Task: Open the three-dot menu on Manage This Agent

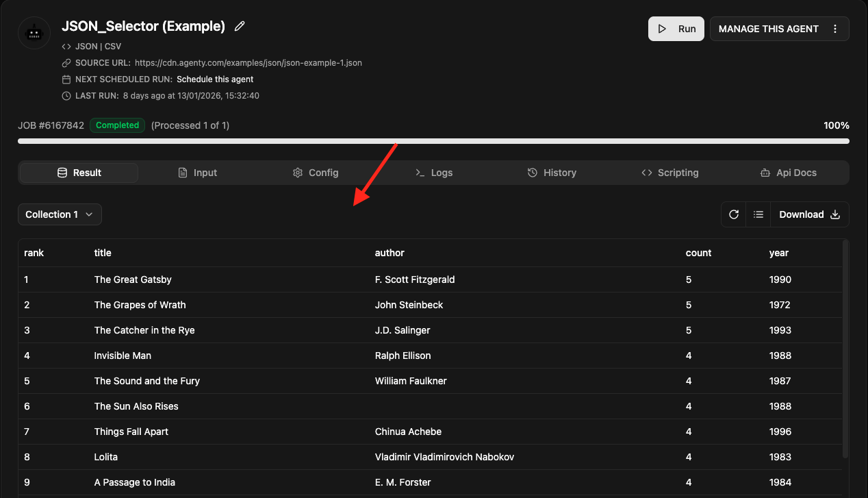Action: coord(835,29)
